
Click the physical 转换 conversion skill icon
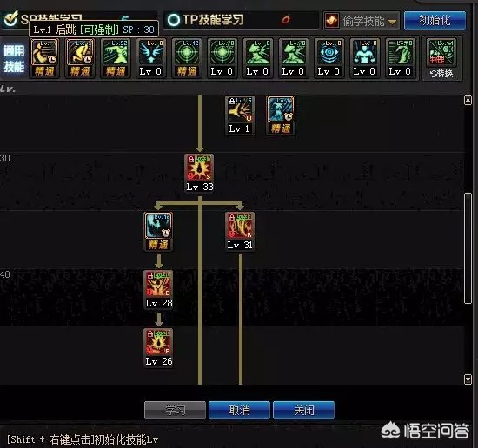click(x=441, y=52)
